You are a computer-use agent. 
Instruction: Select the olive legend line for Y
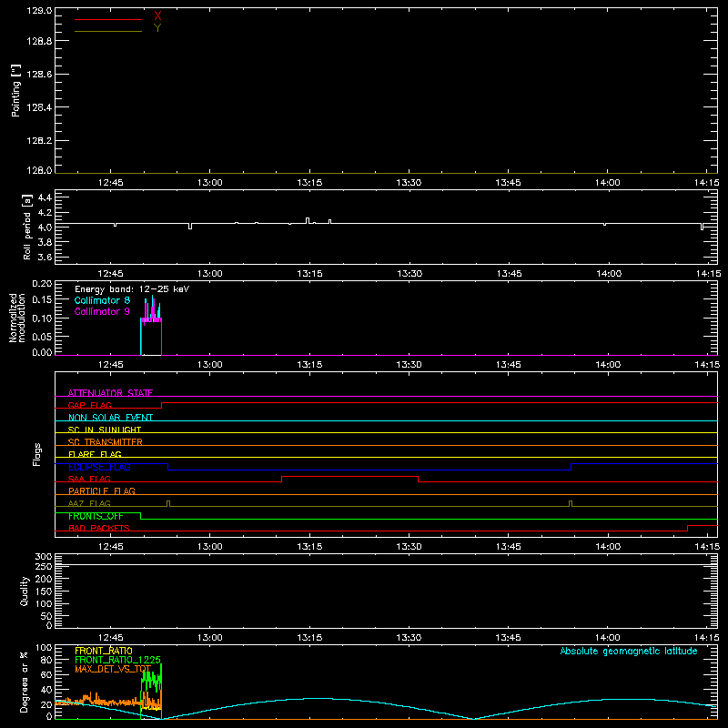108,32
